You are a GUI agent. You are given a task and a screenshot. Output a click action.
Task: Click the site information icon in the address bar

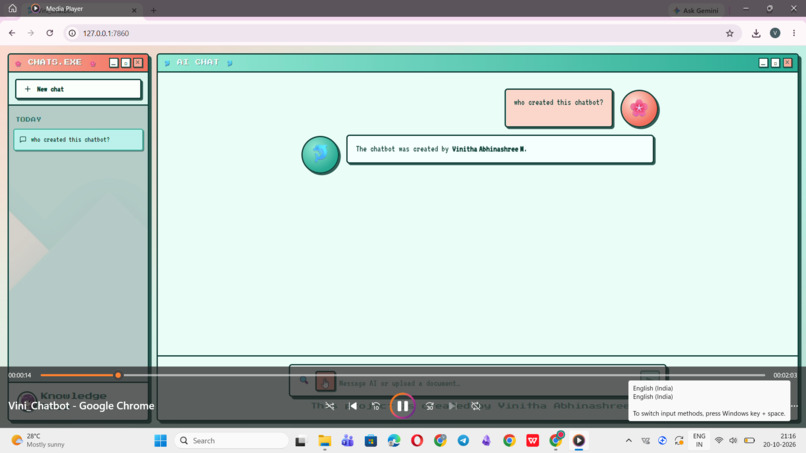pyautogui.click(x=72, y=33)
